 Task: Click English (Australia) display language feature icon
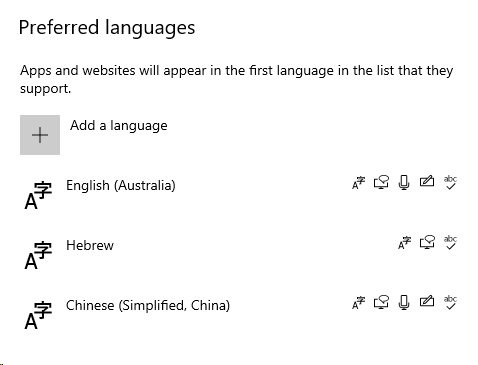tap(358, 183)
